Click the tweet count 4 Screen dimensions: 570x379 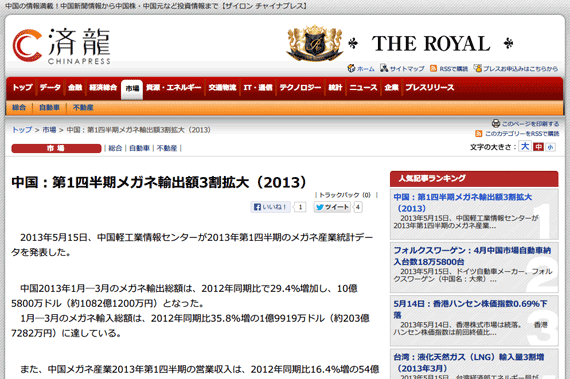(358, 207)
